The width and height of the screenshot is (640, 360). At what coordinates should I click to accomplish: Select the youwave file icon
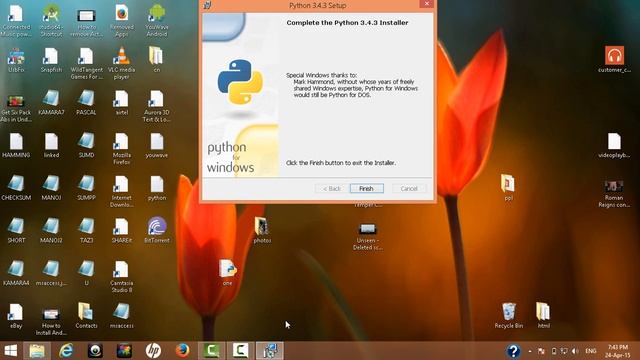click(x=157, y=145)
